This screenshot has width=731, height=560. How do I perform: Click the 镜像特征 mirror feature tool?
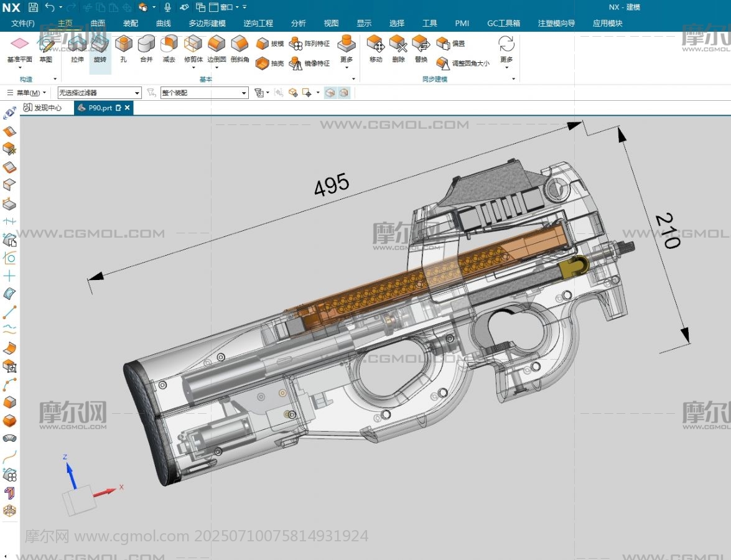[310, 63]
